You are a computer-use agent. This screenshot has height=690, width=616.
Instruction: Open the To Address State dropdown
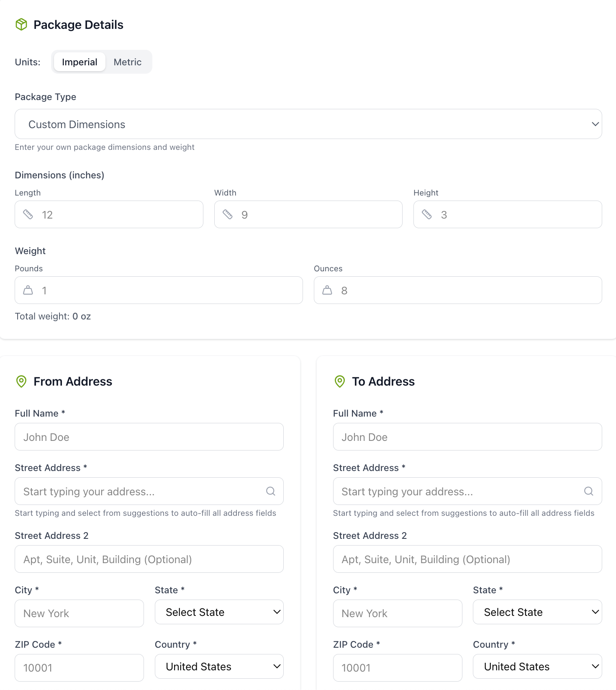[x=537, y=612]
